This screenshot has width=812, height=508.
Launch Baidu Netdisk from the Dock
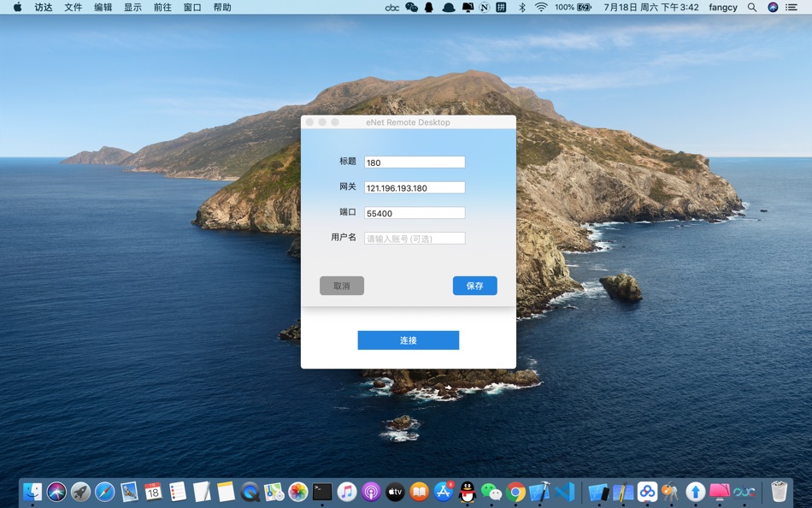click(x=647, y=492)
